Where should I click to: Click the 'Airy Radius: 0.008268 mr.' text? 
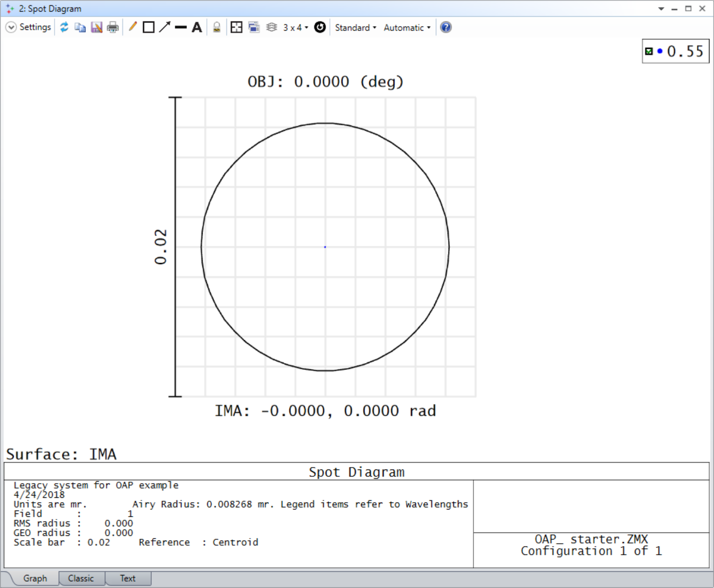(203, 504)
